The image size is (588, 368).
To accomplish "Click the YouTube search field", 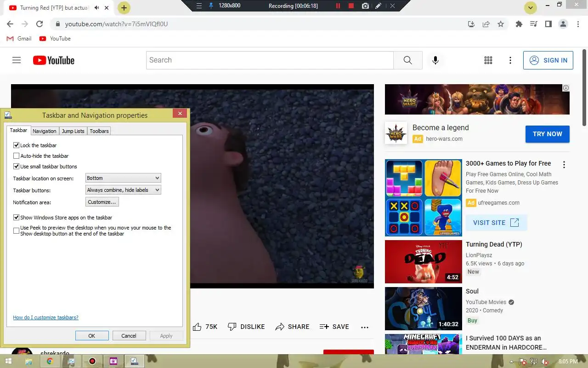I will (270, 60).
